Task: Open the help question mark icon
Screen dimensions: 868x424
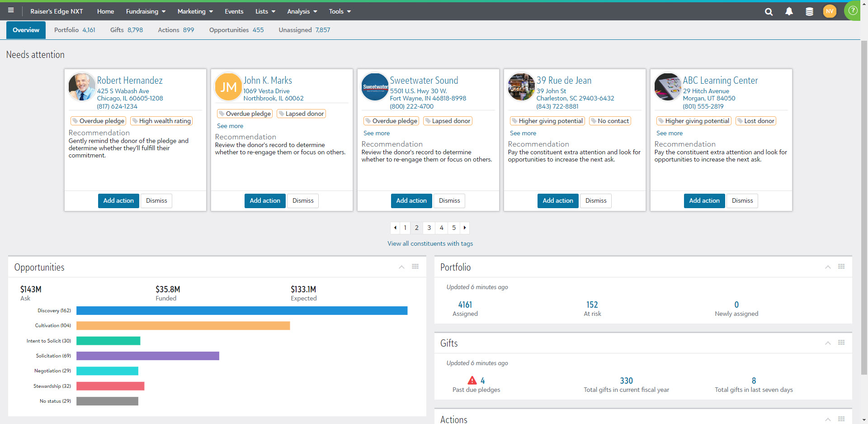Action: point(853,11)
